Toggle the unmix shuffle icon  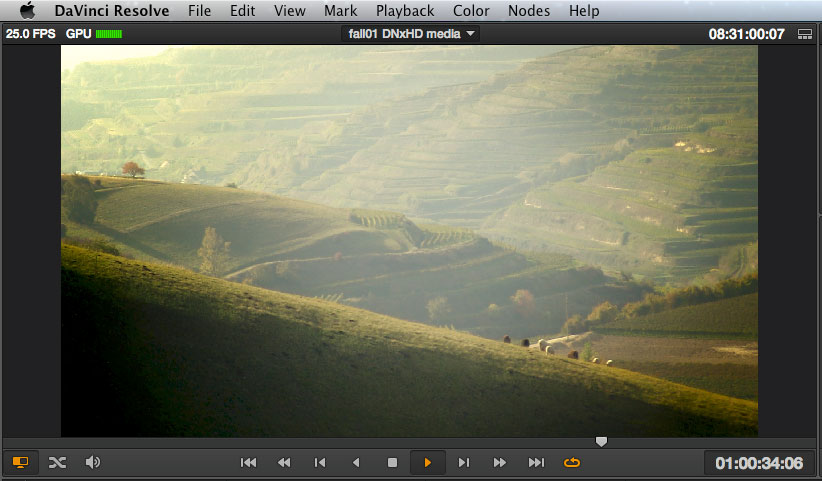click(57, 462)
